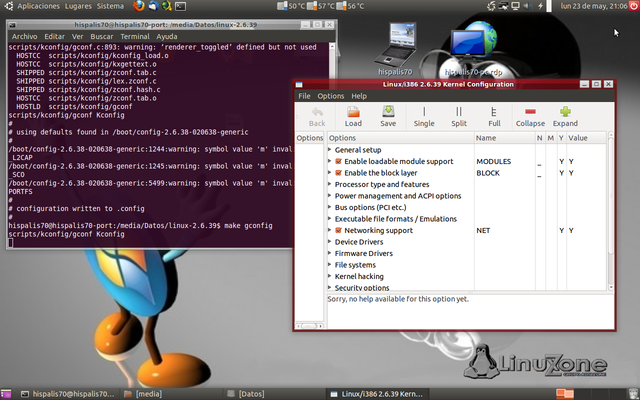Open the Buscar menu in terminal
Screen dimensions: 640x400
click(x=102, y=36)
